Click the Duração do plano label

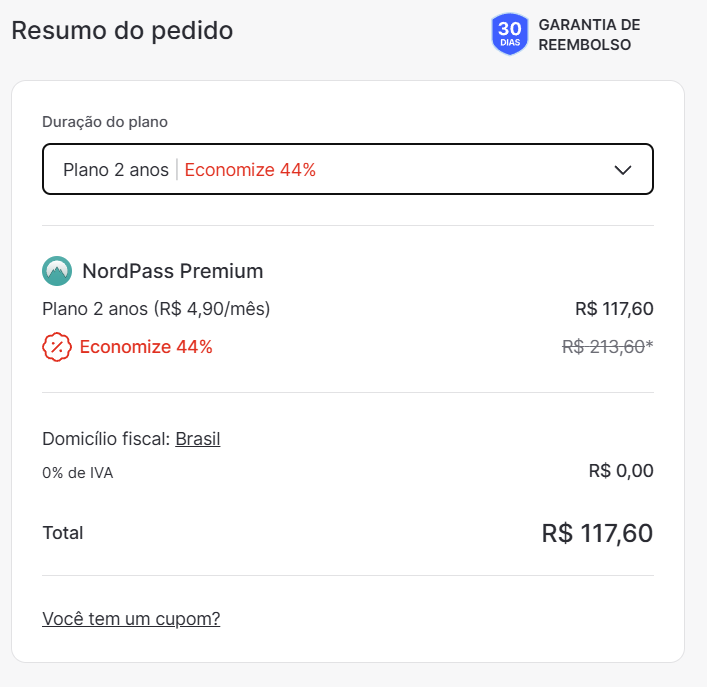105,122
